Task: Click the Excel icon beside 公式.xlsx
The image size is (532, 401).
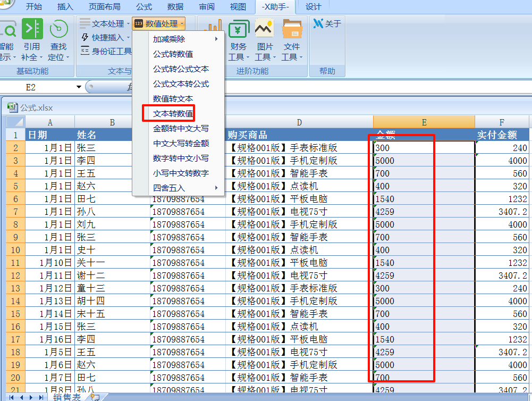Action: pyautogui.click(x=13, y=107)
